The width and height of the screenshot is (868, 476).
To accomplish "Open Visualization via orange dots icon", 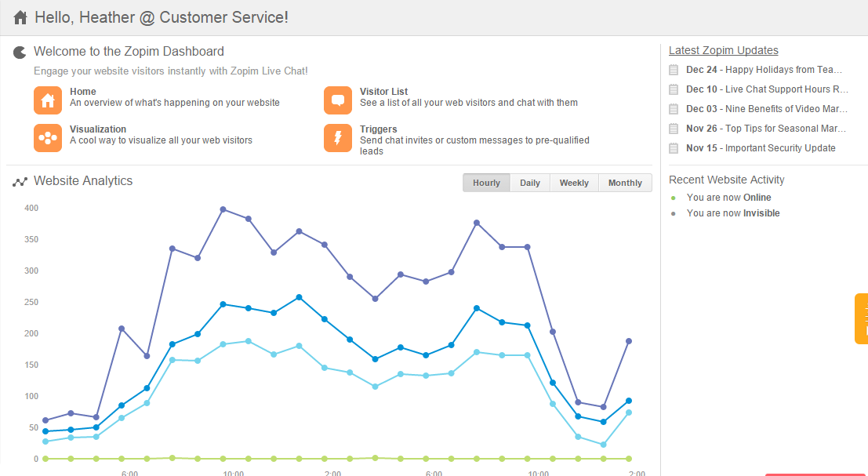I will coord(48,138).
